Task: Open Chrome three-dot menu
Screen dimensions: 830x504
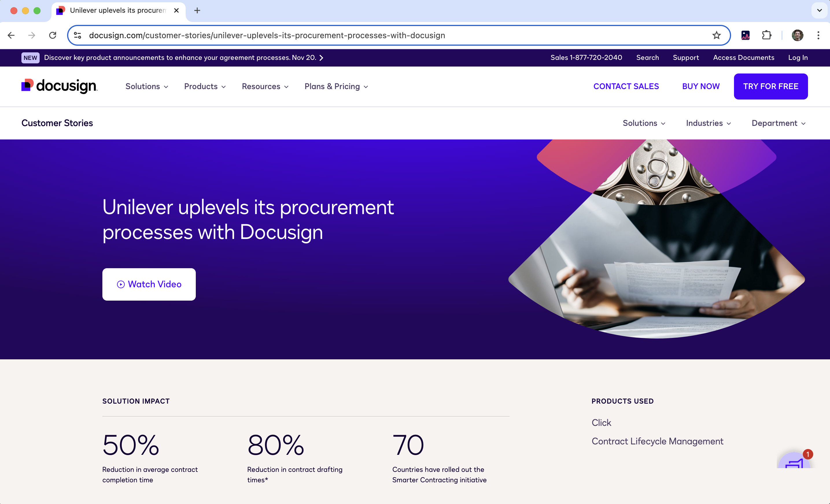Action: (818, 35)
